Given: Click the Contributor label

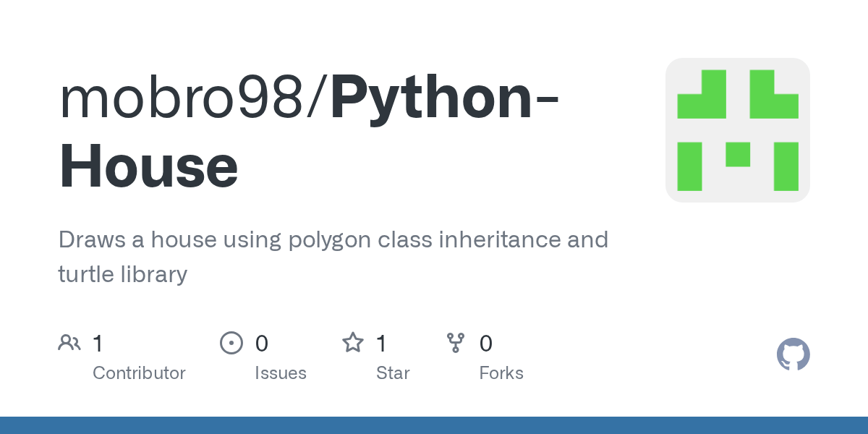Looking at the screenshot, I should coord(139,373).
